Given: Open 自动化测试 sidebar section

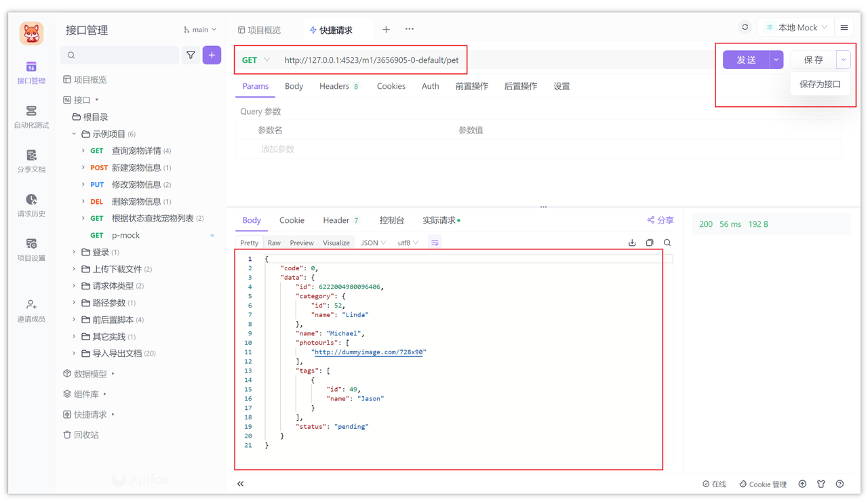Looking at the screenshot, I should [x=31, y=117].
